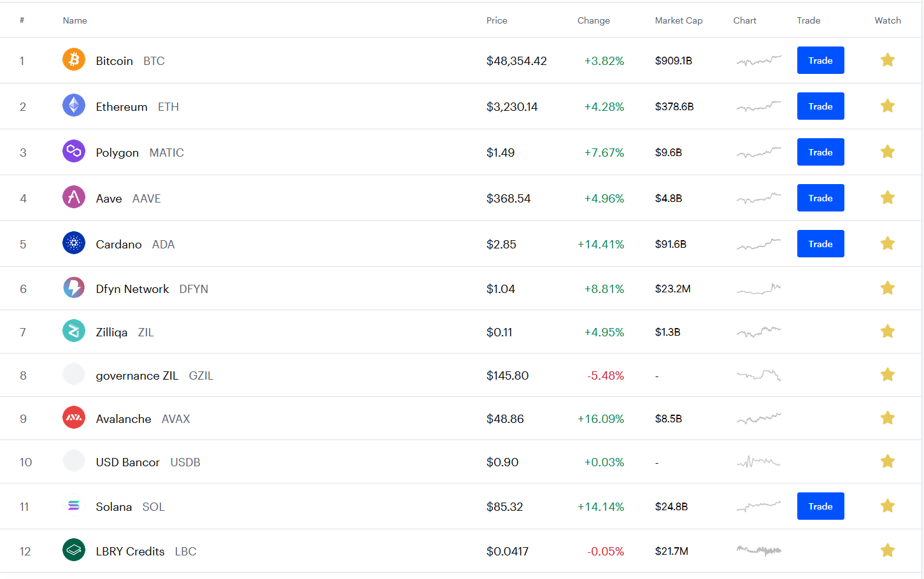Trade Bitcoin with the Trade button
This screenshot has width=924, height=579.
821,61
